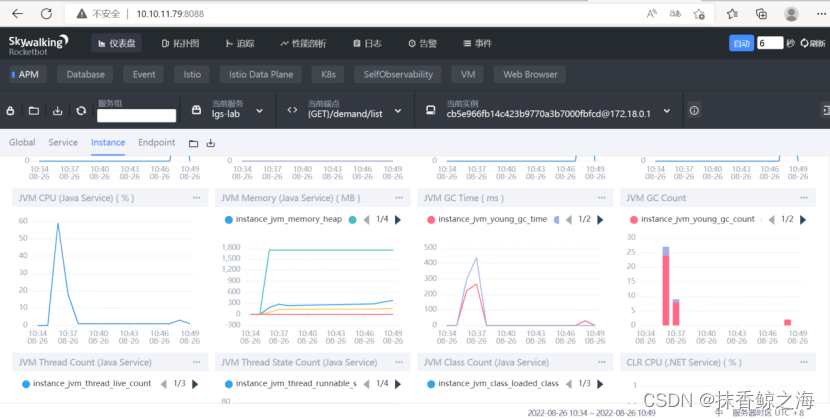The width and height of the screenshot is (830, 419).
Task: Select the SelfObservability dashboard button
Action: coord(398,75)
